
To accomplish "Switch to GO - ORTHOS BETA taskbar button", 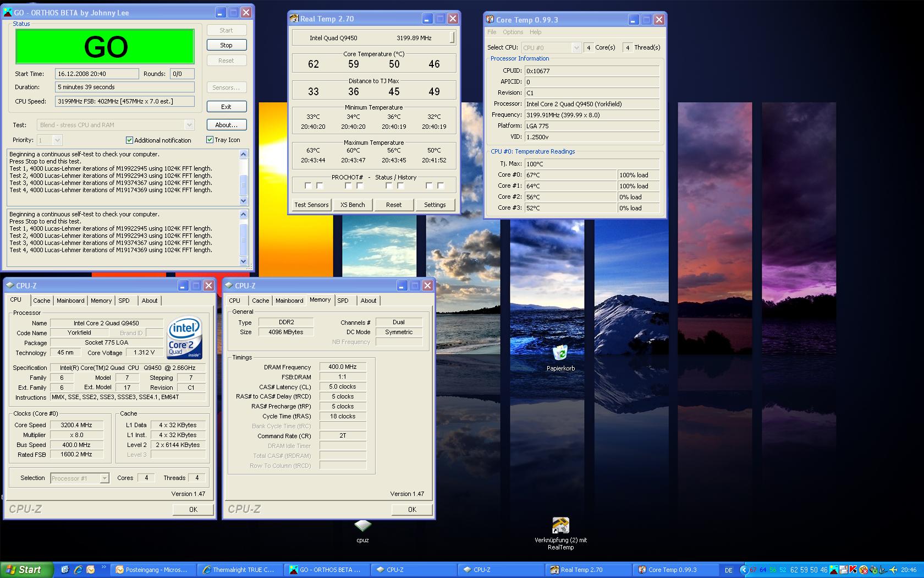I will pos(327,570).
